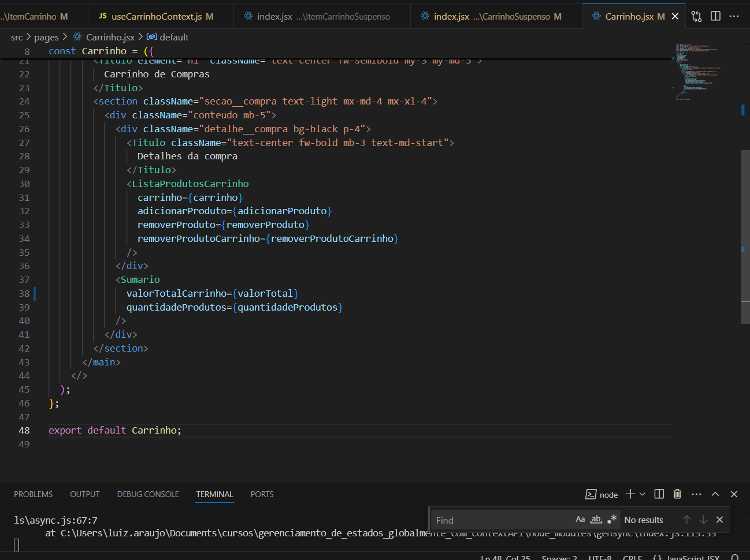Click the editor vertical scrollbar thumb

coord(745,237)
